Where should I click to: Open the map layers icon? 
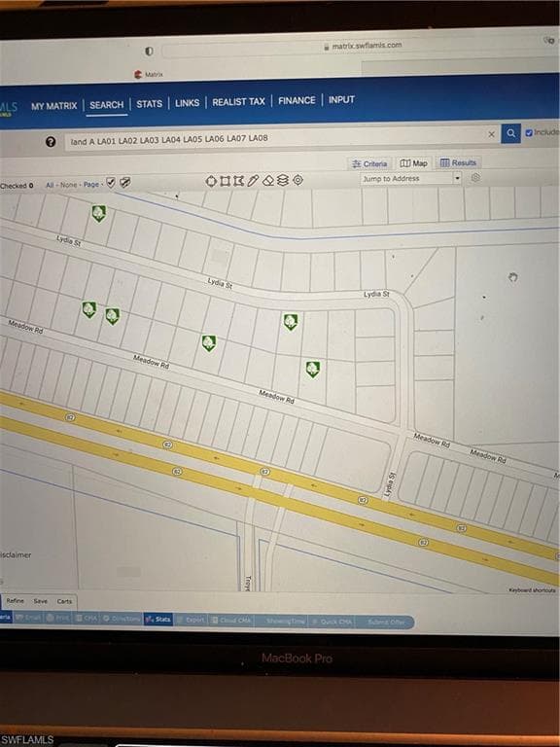[283, 180]
